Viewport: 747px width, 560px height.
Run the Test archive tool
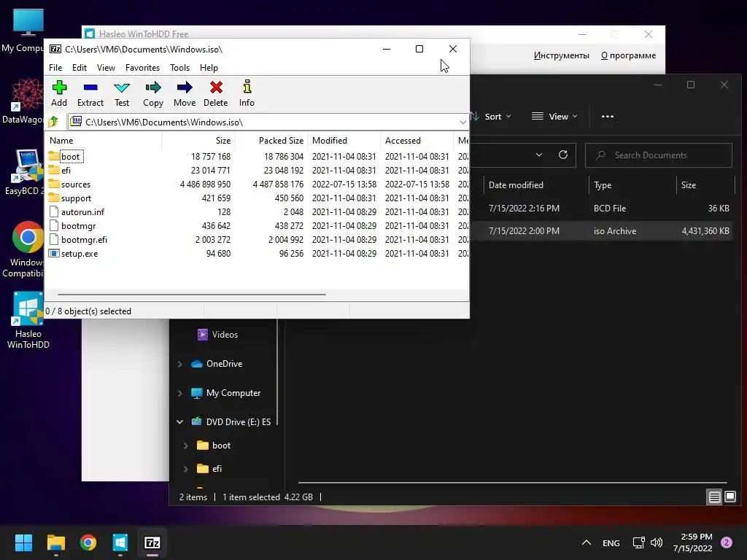tap(122, 93)
